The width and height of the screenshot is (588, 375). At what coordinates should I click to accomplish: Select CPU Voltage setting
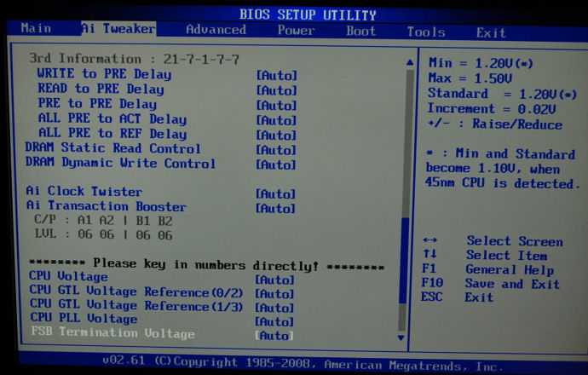(69, 276)
